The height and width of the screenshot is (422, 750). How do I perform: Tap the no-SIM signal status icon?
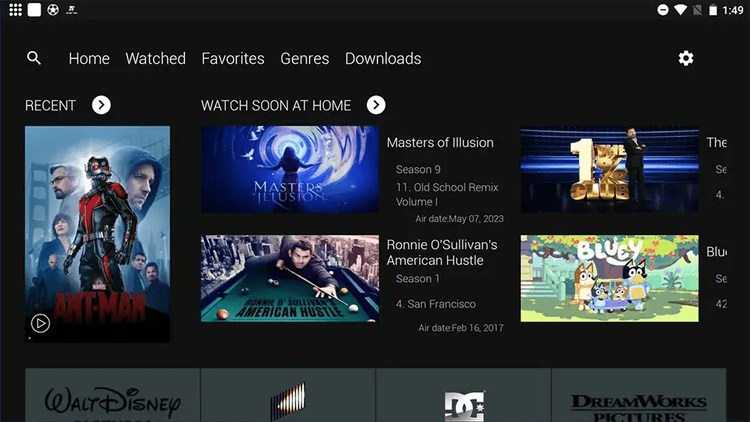coord(697,10)
